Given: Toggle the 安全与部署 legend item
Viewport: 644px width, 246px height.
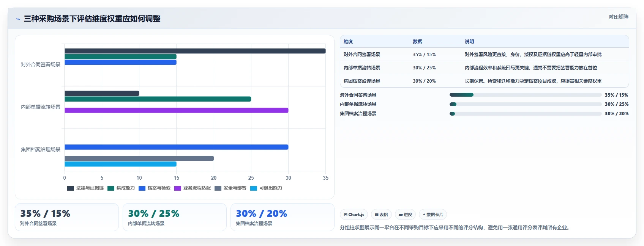Looking at the screenshot, I should click(230, 188).
